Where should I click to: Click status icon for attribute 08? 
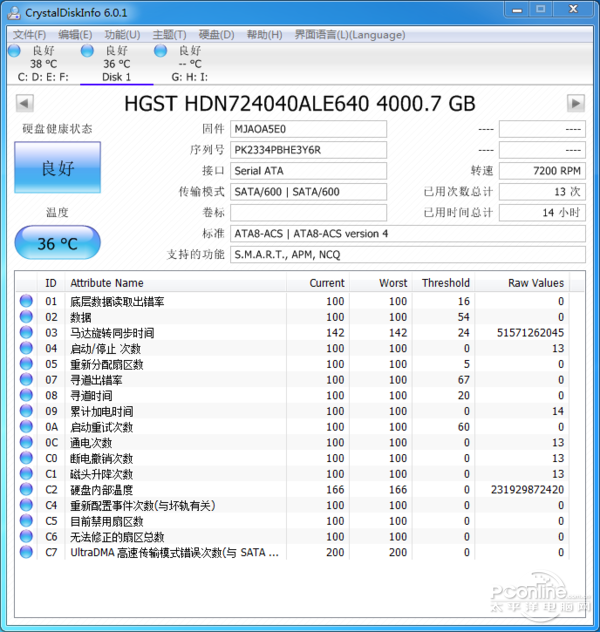(26, 395)
